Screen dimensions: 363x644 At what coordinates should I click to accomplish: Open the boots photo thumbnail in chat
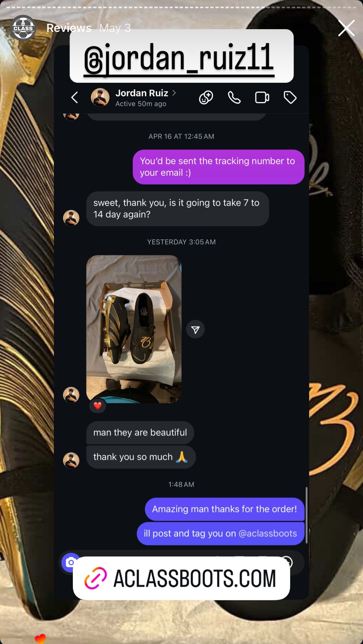134,329
